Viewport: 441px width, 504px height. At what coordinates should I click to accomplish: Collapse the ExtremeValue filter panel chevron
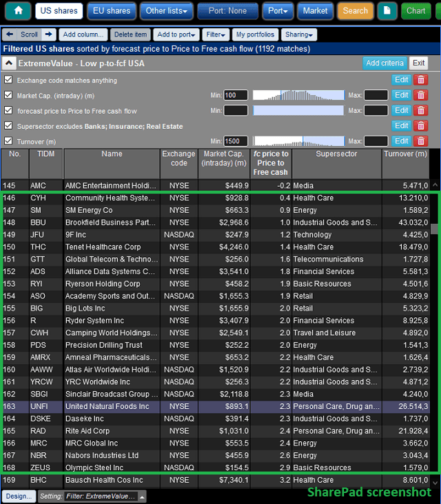pos(9,63)
